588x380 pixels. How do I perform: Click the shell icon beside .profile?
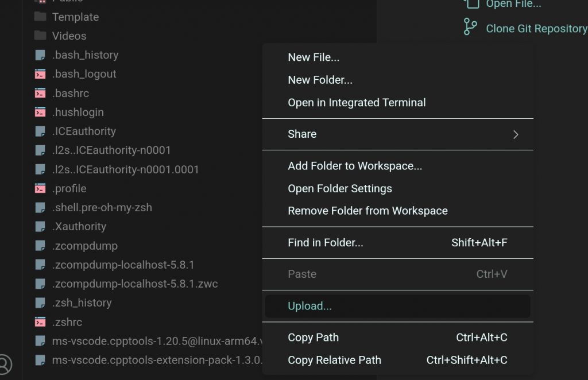pyautogui.click(x=40, y=188)
